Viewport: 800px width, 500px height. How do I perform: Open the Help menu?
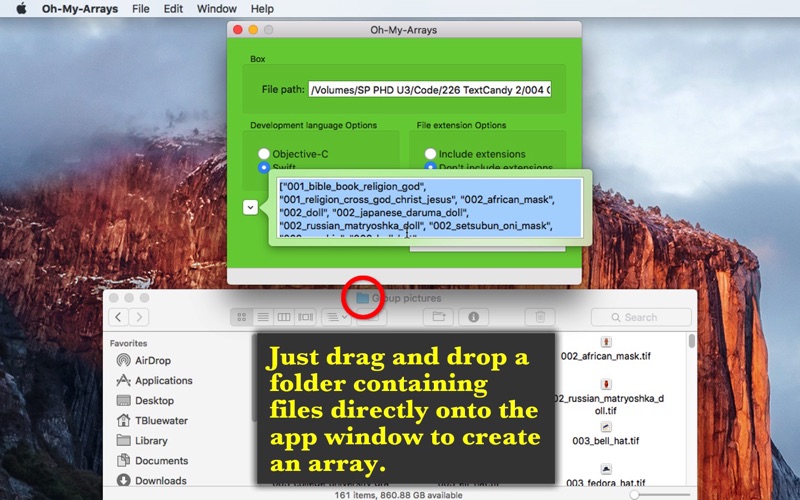click(x=262, y=9)
